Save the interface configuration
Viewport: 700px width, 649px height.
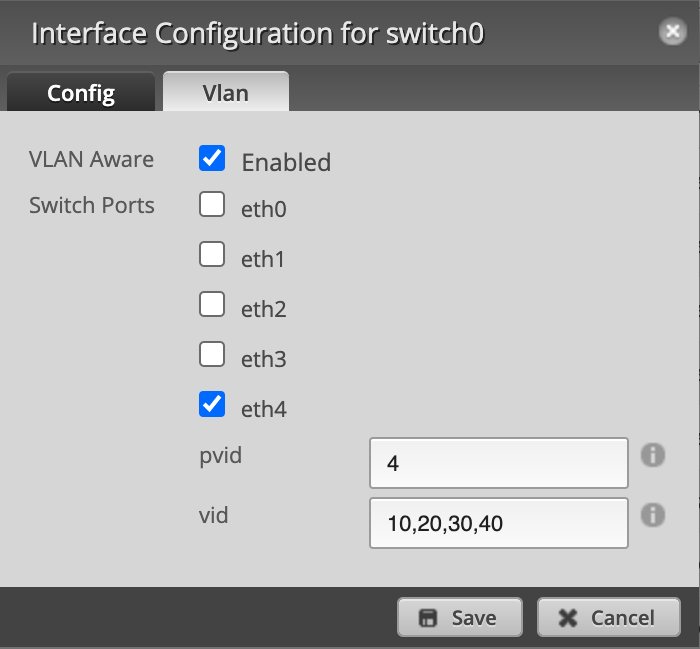[x=460, y=618]
